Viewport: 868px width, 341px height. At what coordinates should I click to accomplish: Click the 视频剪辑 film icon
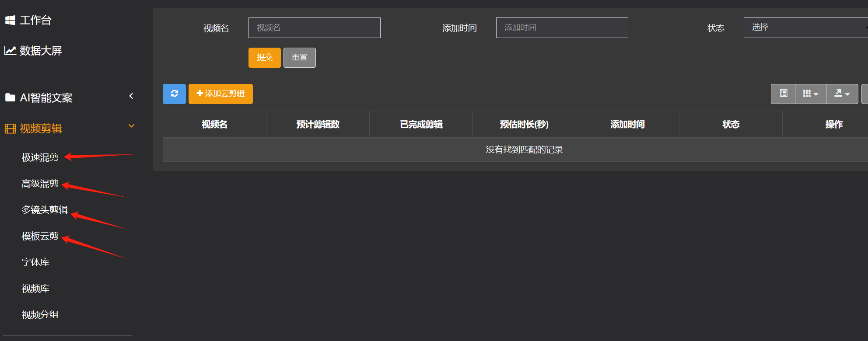point(10,129)
